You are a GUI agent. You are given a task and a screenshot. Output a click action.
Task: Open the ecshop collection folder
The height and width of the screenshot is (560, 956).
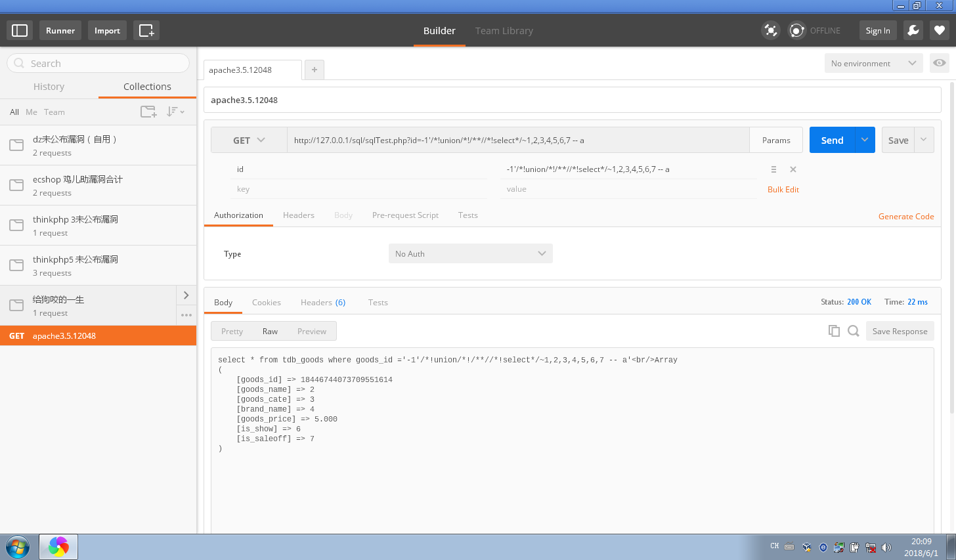point(98,185)
